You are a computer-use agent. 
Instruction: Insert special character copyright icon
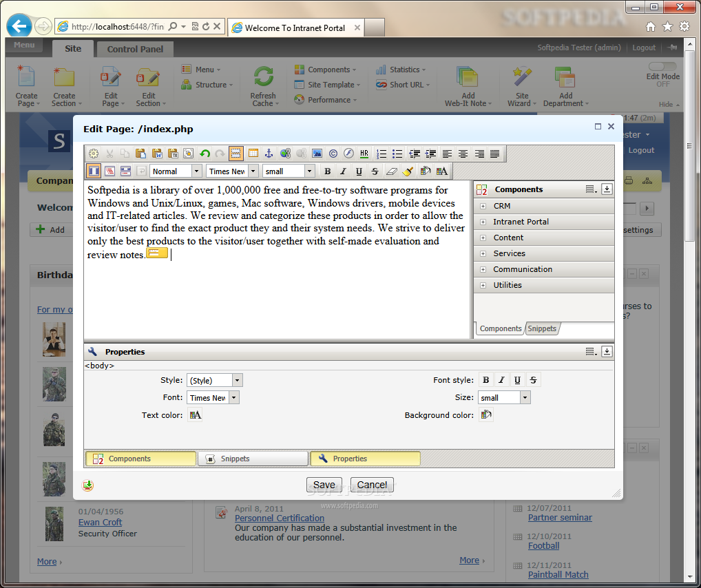point(333,154)
